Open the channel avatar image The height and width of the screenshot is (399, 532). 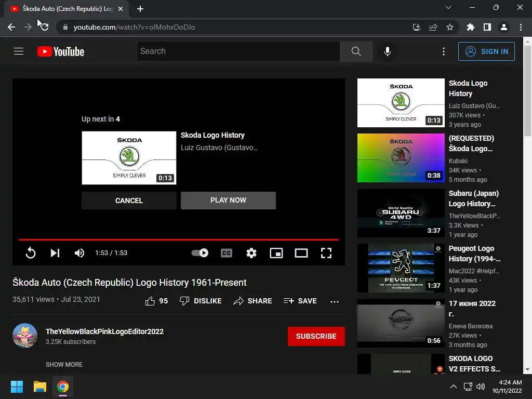pyautogui.click(x=25, y=336)
